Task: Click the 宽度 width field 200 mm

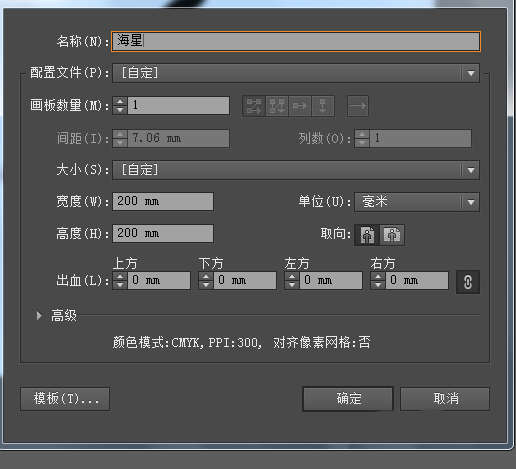Action: 163,201
